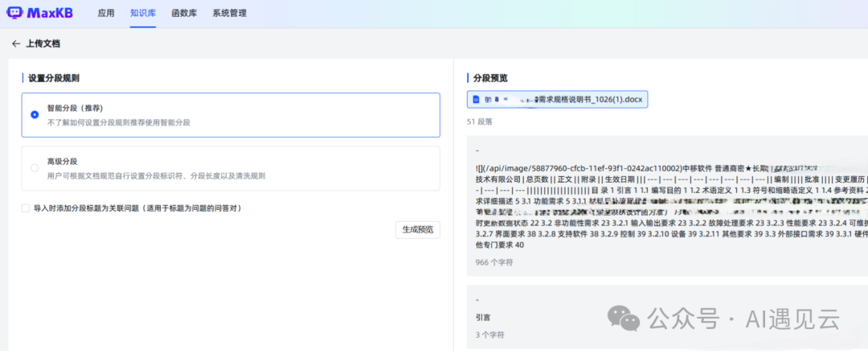868x354 pixels.
Task: Select the 高级分段 radio button
Action: click(x=35, y=168)
